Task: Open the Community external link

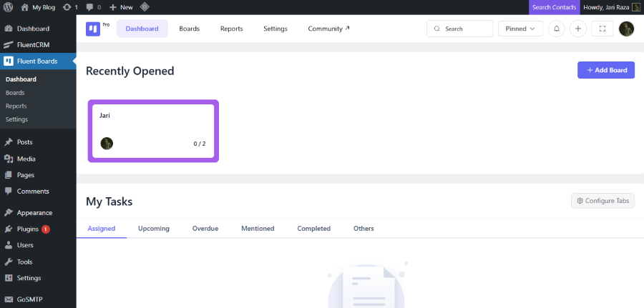Action: click(x=329, y=29)
